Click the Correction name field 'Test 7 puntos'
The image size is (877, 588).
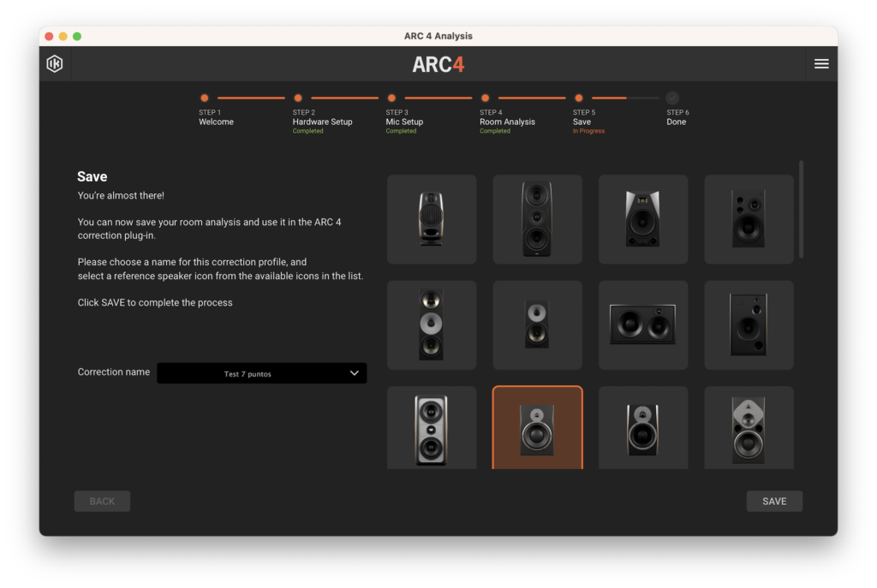point(248,373)
